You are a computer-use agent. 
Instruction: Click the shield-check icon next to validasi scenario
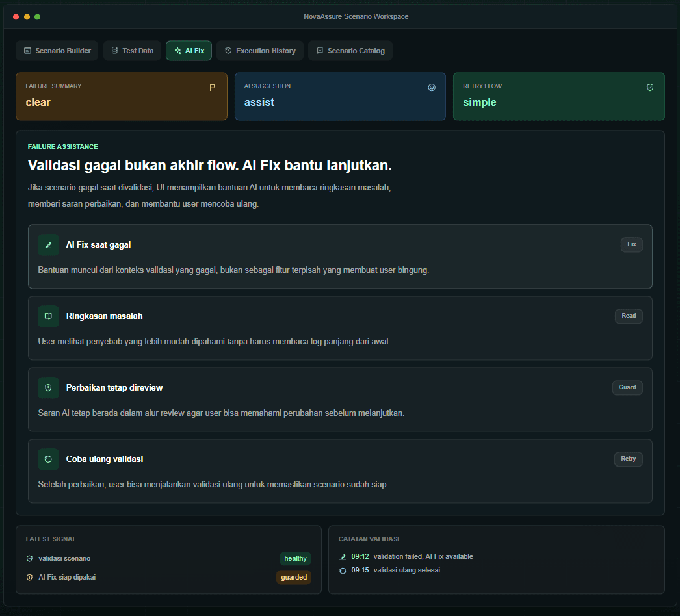coord(29,559)
